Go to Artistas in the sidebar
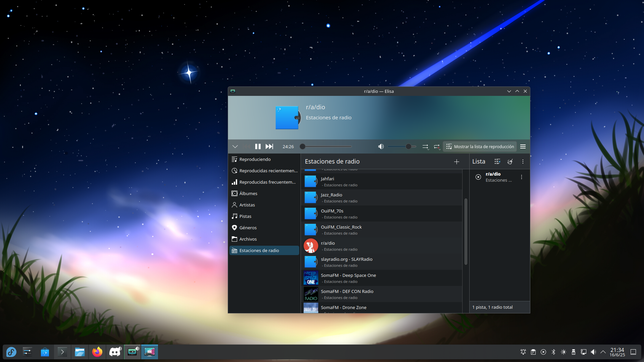Viewport: 644px width, 362px height. pos(264,205)
